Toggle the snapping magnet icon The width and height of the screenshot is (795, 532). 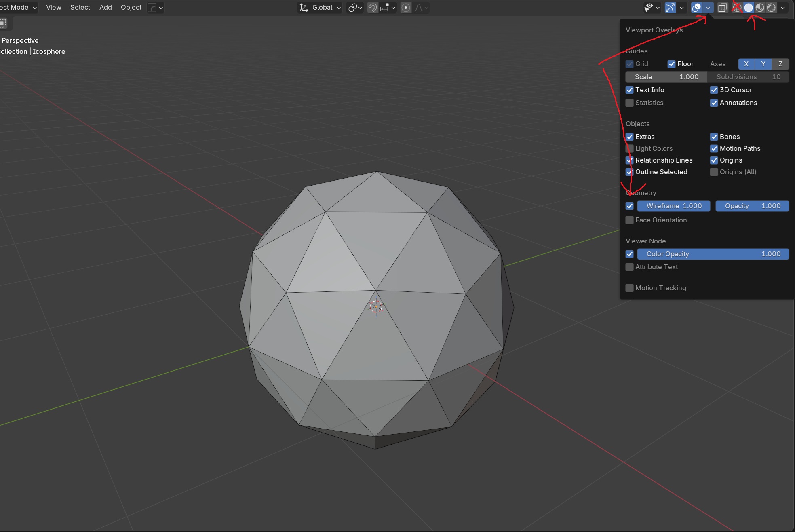coord(372,8)
